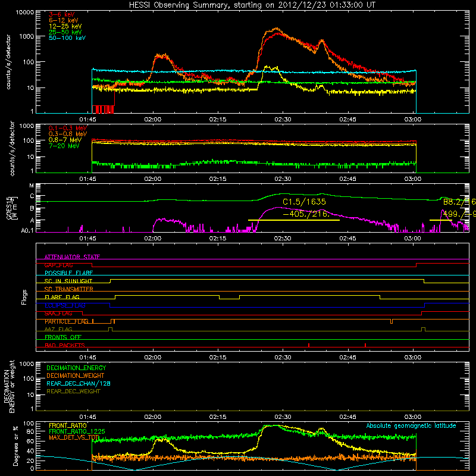
Task: Click the A0.1 tick on GOES axis
Action: point(27,230)
